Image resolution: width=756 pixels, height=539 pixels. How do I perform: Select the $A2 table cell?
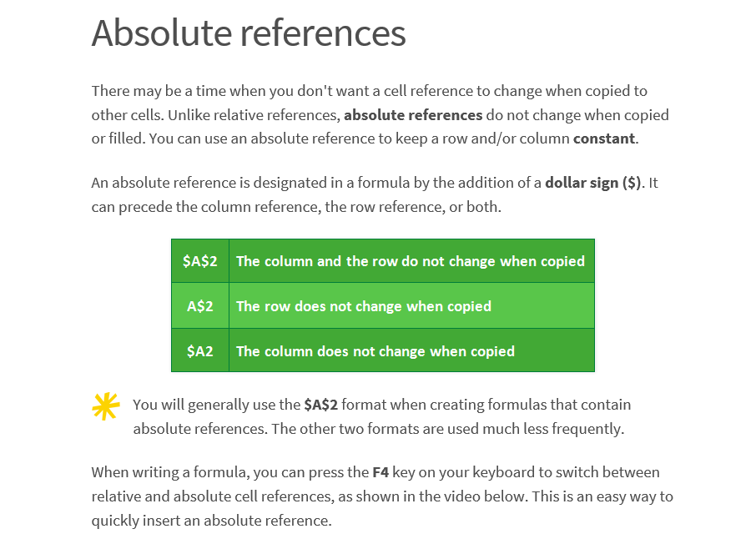(200, 350)
